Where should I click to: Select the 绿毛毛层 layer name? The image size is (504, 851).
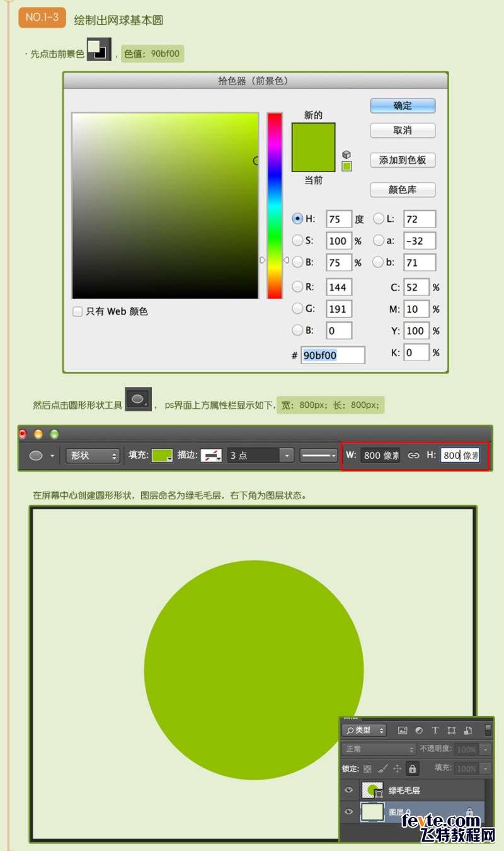(404, 790)
